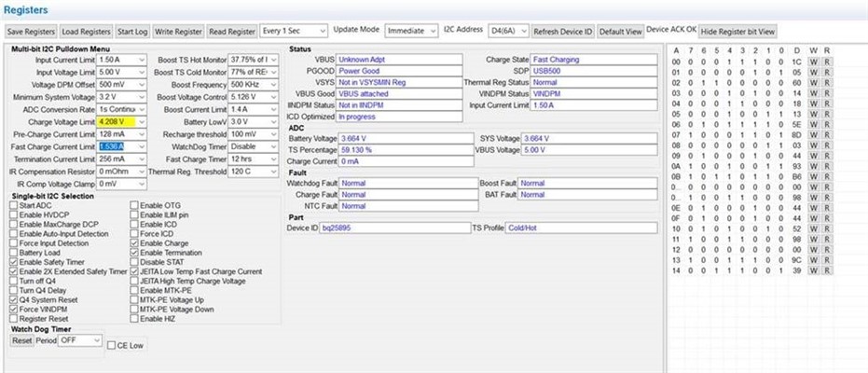This screenshot has width=868, height=373.
Task: Check the Enable OTG checkbox
Action: click(x=134, y=205)
